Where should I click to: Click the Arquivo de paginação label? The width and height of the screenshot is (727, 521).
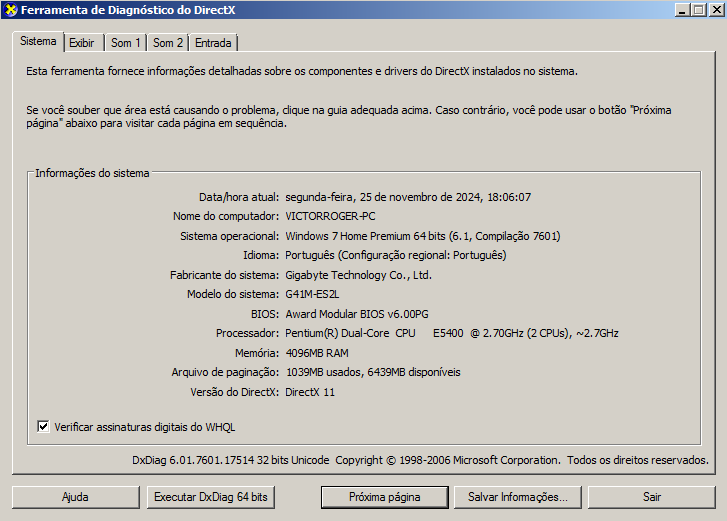coord(225,372)
